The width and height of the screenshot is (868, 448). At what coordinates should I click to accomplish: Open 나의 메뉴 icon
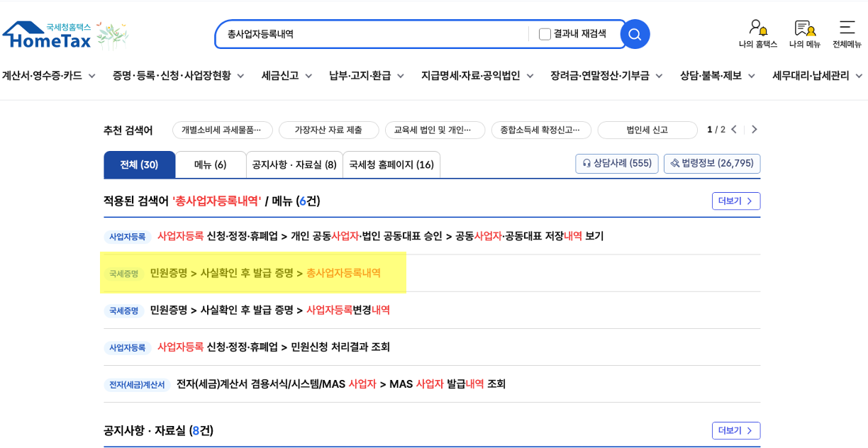click(805, 34)
